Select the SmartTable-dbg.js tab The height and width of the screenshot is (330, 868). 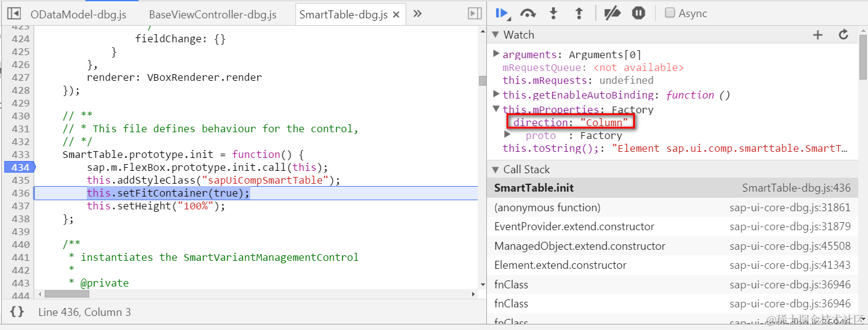(343, 15)
